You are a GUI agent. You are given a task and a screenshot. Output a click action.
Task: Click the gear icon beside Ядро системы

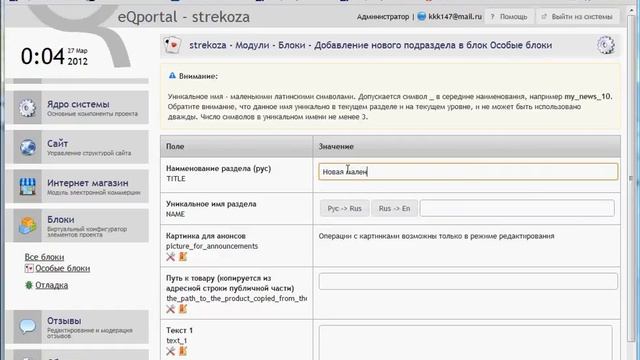[x=27, y=108]
